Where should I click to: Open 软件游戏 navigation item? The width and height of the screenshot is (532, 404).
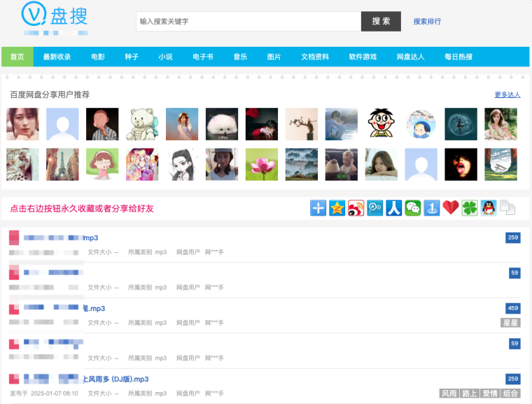(363, 57)
